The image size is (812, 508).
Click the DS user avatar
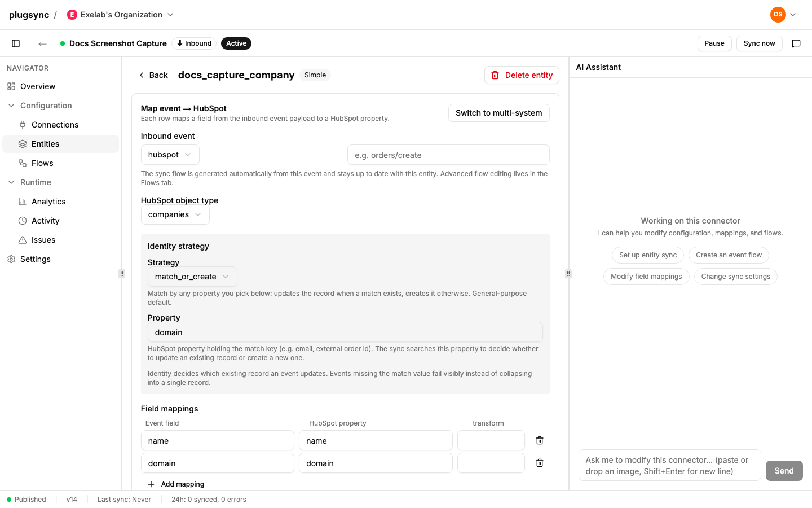coord(778,15)
